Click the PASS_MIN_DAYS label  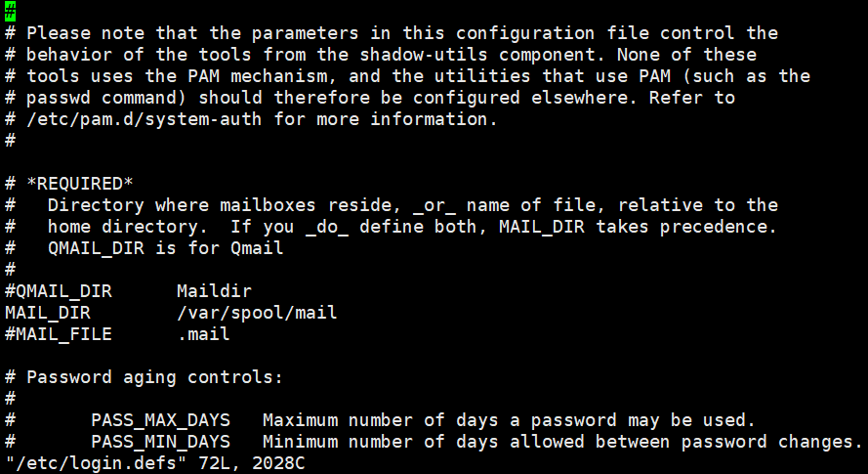160,442
